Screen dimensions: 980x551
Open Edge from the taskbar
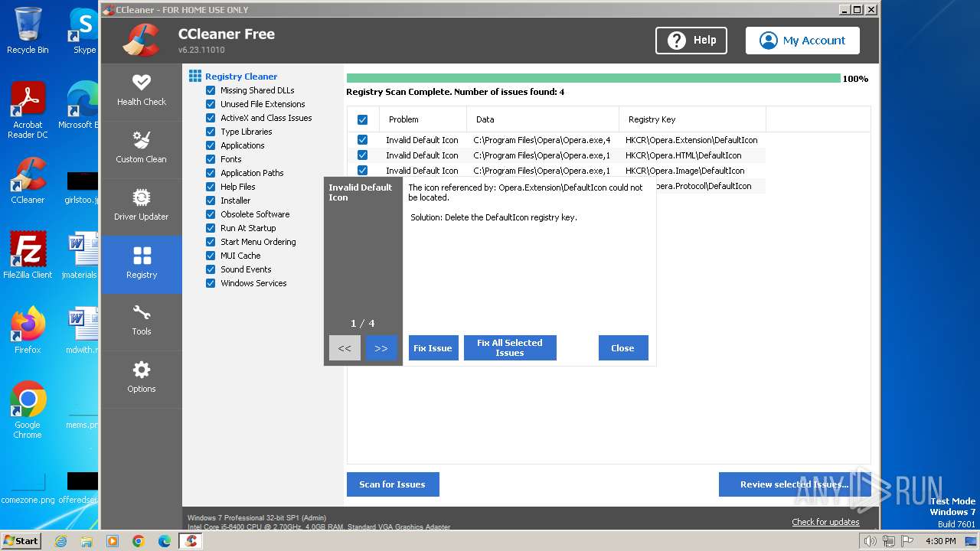tap(165, 541)
